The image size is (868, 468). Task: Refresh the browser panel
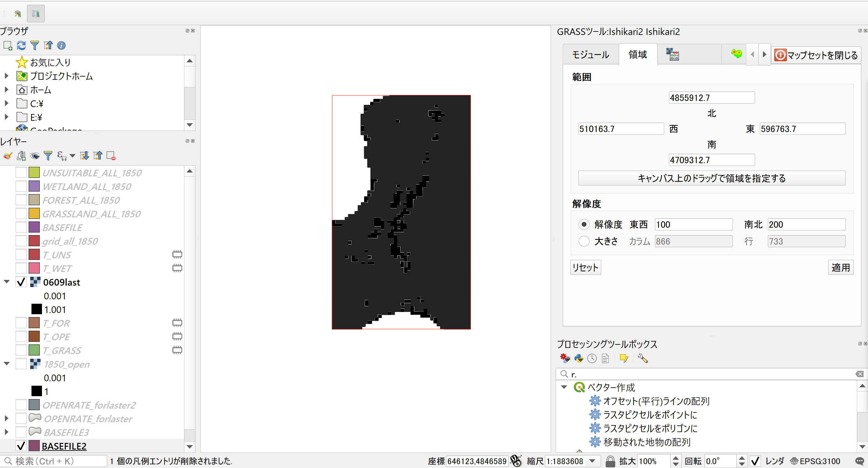click(21, 45)
